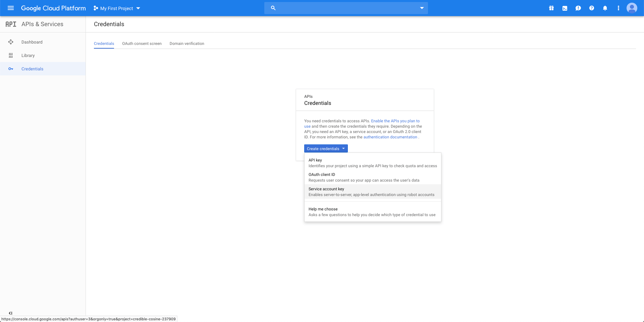Viewport: 644px width, 322px height.
Task: Switch to the OAuth consent screen tab
Action: 142,44
